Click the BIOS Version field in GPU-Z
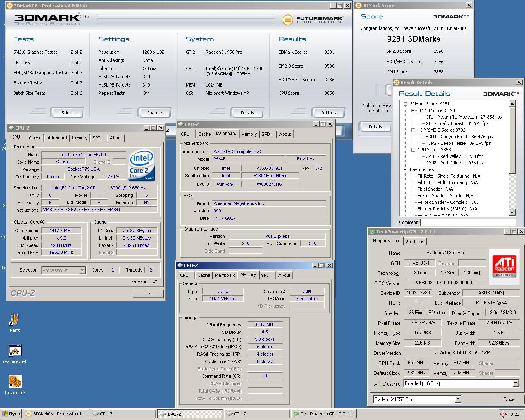The width and height of the screenshot is (525, 420). point(445,283)
